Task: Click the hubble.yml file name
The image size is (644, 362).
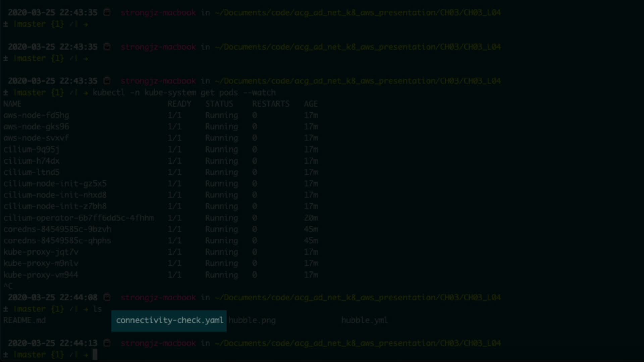Action: (365, 320)
